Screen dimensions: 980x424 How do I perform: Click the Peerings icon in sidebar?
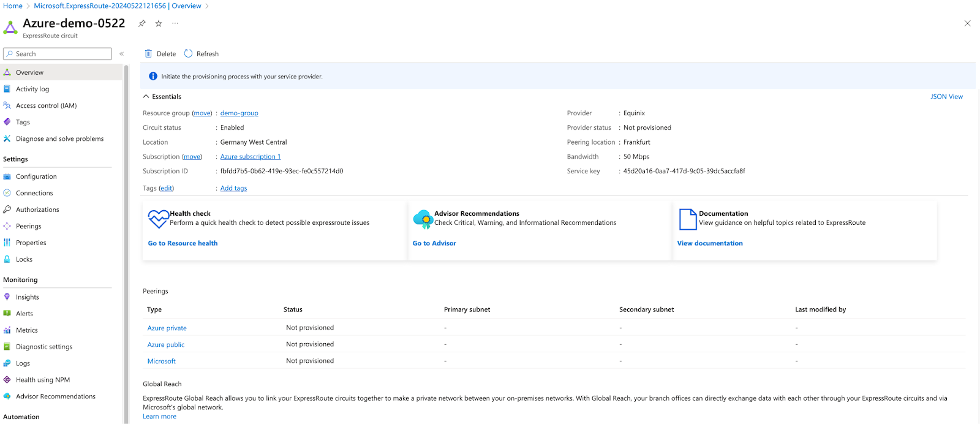pos(7,226)
